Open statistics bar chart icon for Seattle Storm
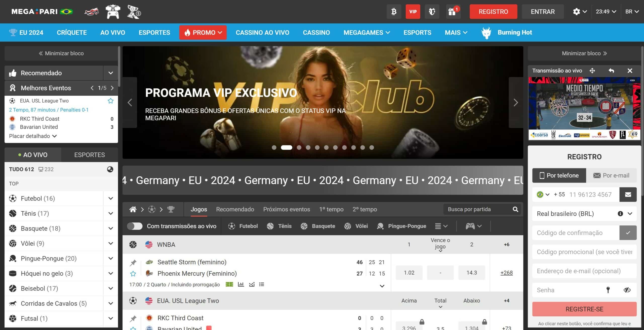Screen dimensions: 644x330 [241, 284]
